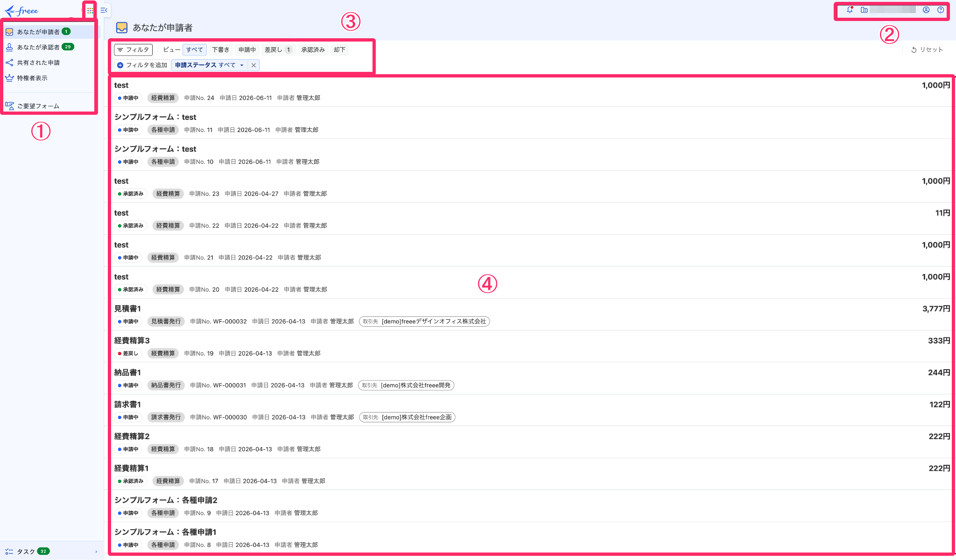
Task: Expand the タスク panel chevron
Action: [x=96, y=552]
